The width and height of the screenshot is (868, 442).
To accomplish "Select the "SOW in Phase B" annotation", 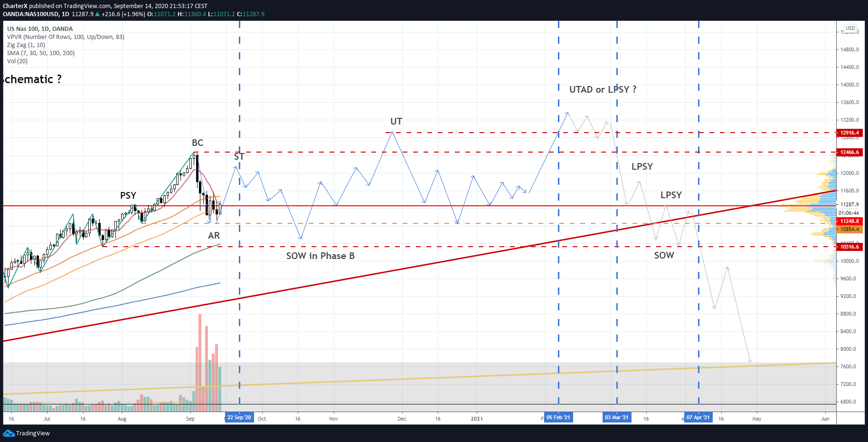I will pos(321,256).
